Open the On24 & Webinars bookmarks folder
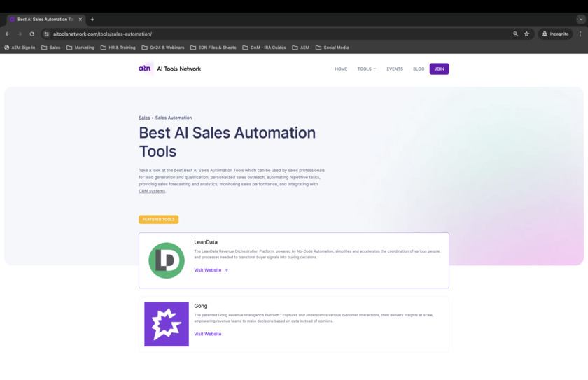 [163, 48]
